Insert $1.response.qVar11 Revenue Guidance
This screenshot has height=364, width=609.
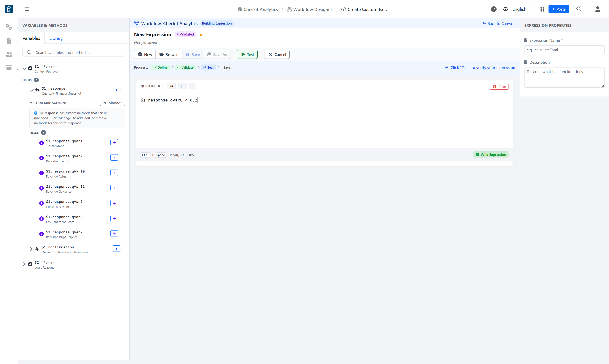tap(114, 188)
